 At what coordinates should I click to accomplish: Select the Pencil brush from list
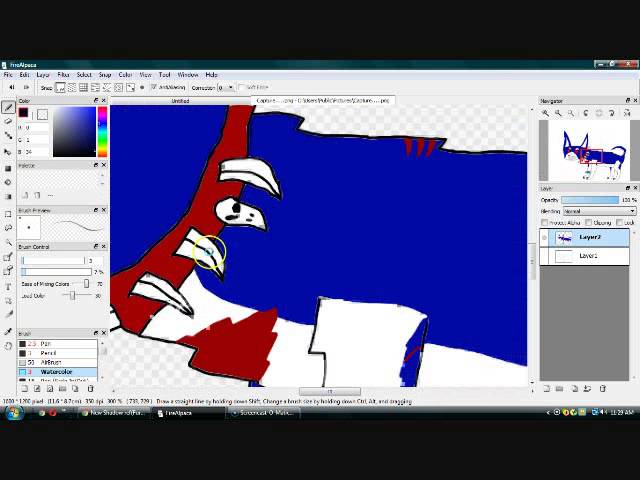[58, 353]
